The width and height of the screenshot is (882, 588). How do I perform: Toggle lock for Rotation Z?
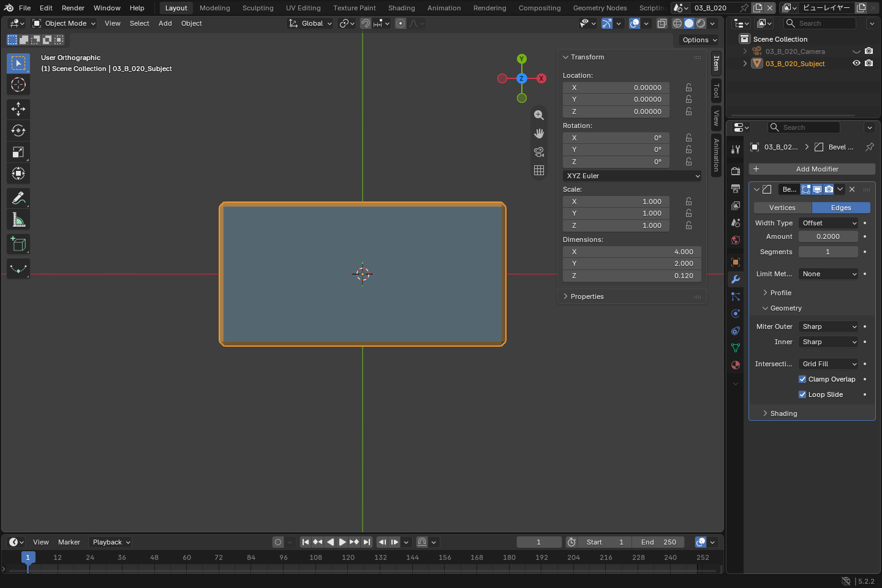[x=689, y=162]
